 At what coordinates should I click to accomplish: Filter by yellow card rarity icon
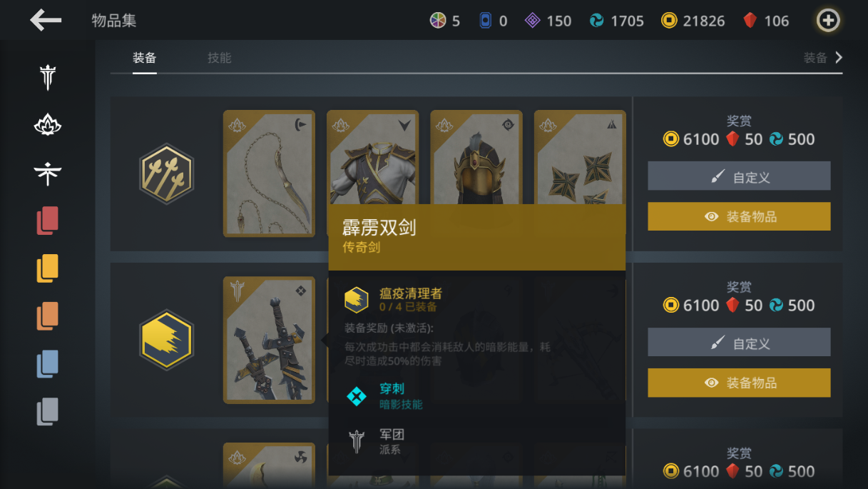click(x=48, y=268)
